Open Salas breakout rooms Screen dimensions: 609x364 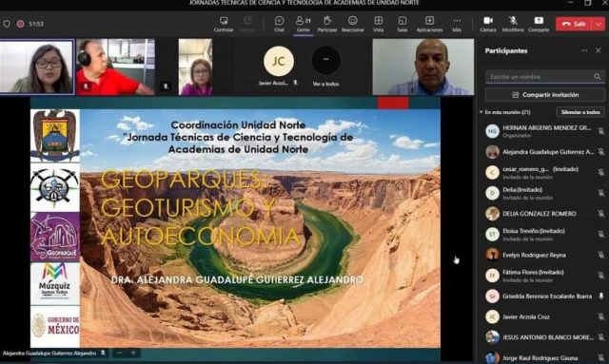point(403,24)
